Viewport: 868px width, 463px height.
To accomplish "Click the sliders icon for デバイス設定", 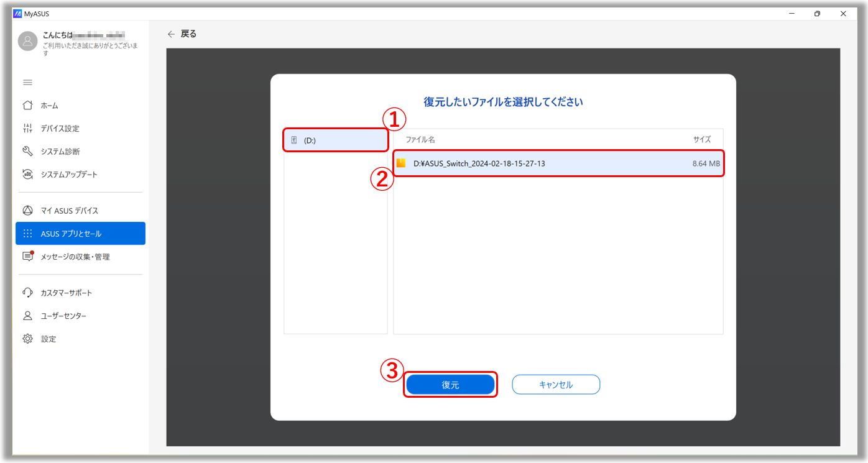I will click(27, 129).
